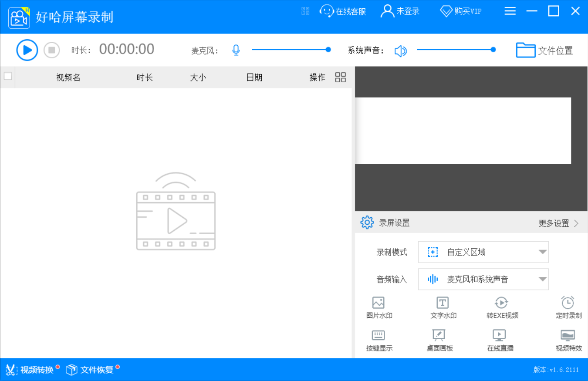
Task: Open QR code icon in title bar
Action: tap(305, 11)
